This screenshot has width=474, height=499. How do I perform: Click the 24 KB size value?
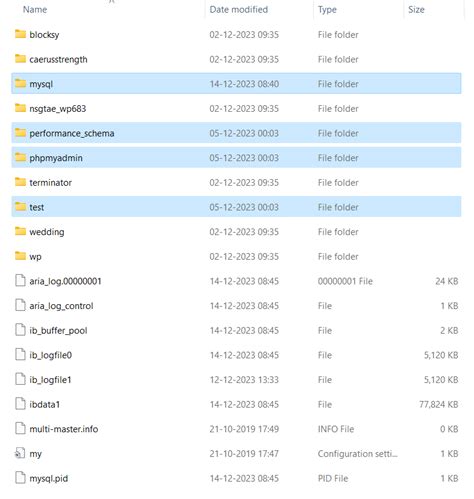tap(447, 281)
